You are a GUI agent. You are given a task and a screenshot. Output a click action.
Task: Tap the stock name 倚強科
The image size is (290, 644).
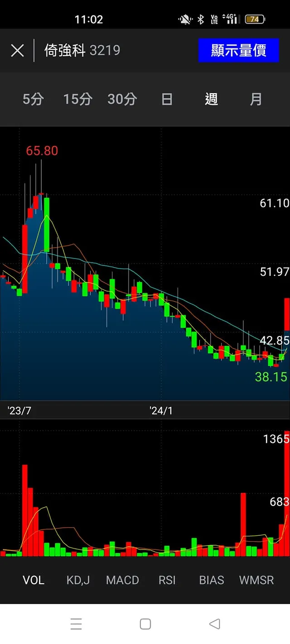65,50
